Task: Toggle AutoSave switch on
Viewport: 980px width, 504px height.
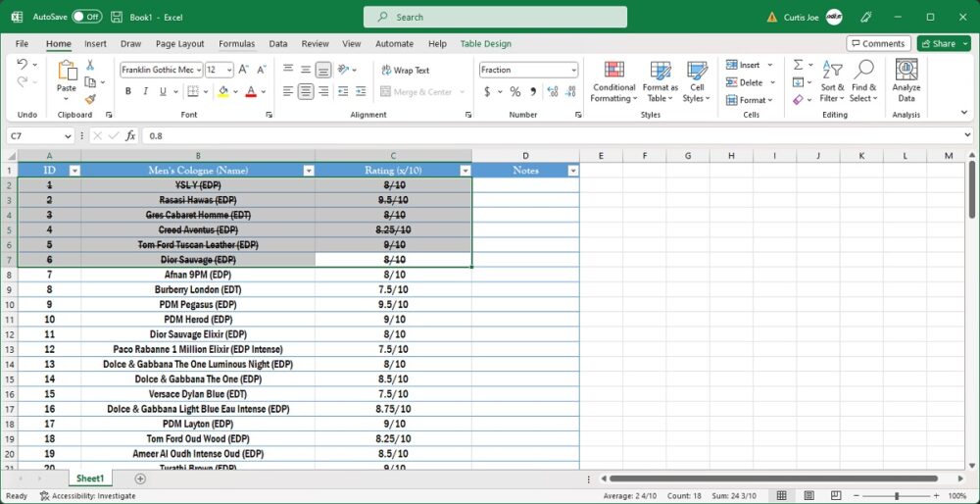Action: pyautogui.click(x=86, y=17)
